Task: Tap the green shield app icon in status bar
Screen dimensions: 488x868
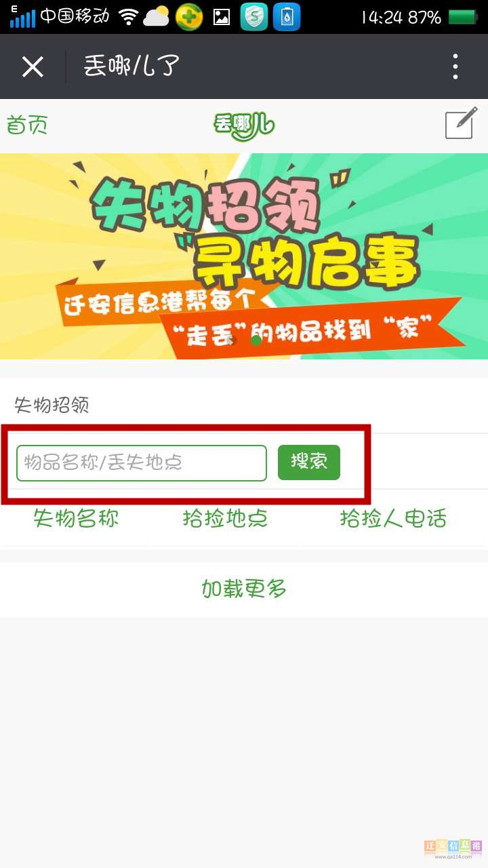Action: (253, 17)
